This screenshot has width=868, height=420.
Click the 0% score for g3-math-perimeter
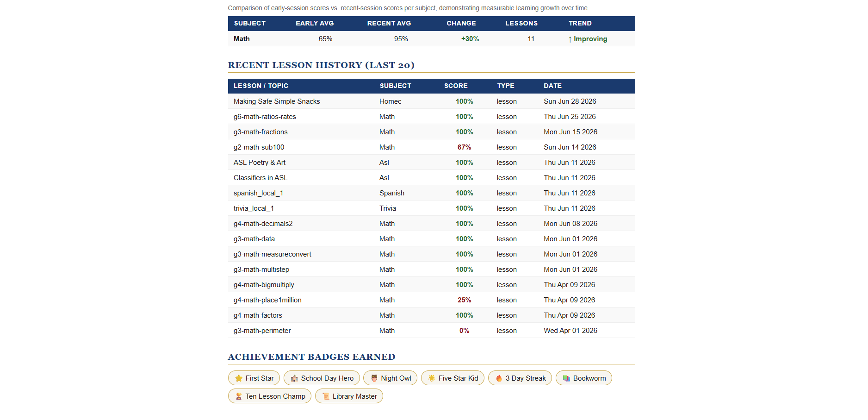point(464,331)
